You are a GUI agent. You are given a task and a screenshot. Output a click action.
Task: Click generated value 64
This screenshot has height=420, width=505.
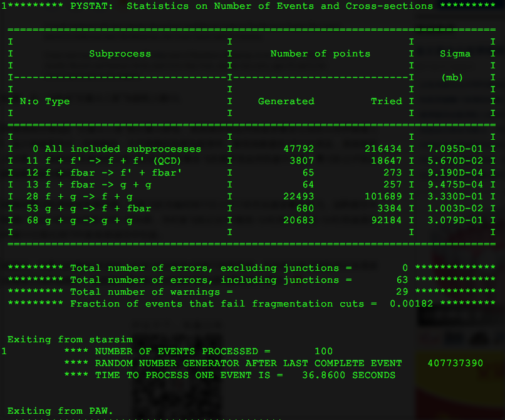[x=308, y=185]
